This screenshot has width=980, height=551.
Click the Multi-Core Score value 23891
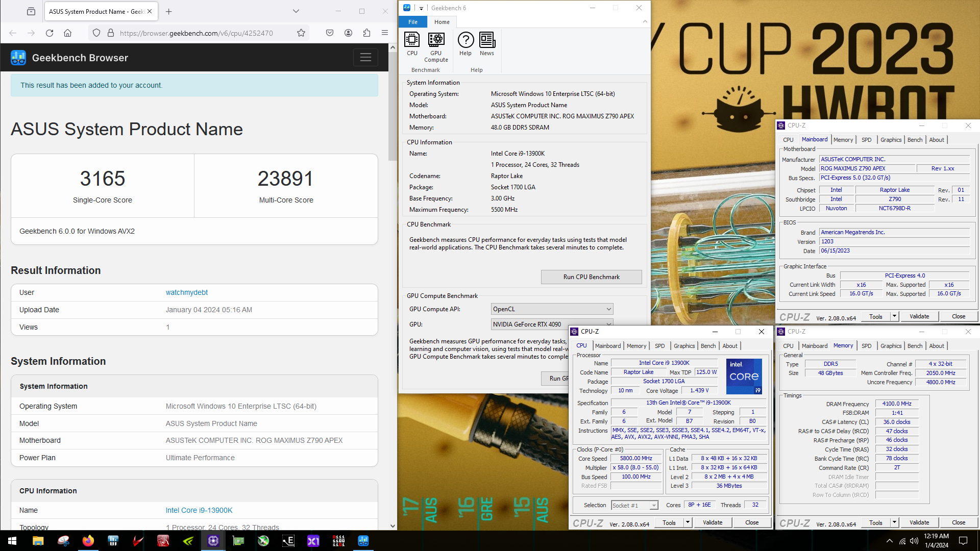(285, 179)
